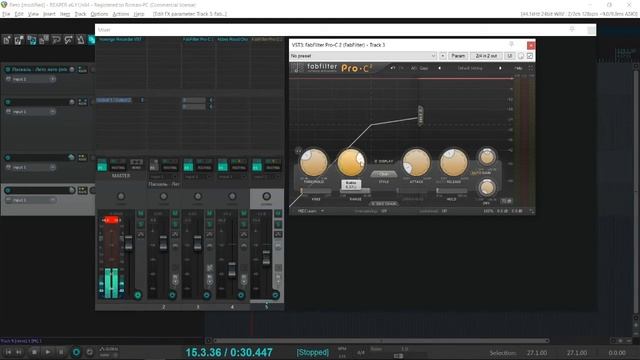Mute mixer track 2

click(175, 213)
